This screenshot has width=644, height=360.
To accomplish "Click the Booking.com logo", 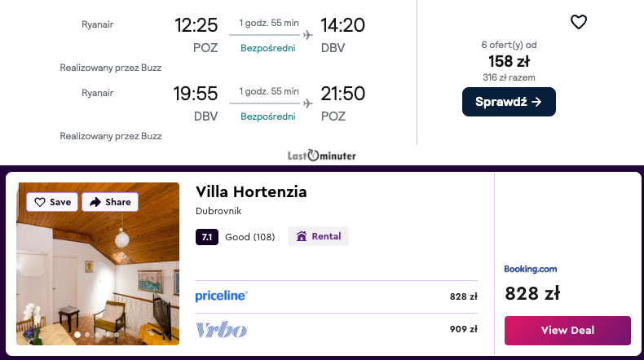I will point(530,269).
